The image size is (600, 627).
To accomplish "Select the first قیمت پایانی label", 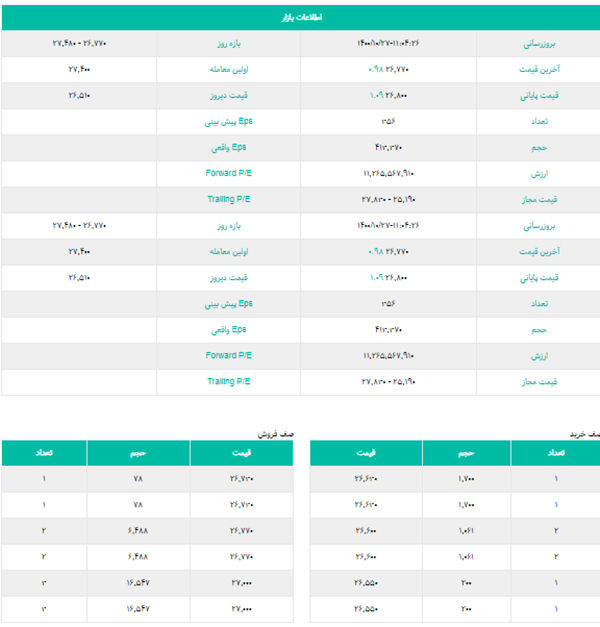I will (539, 96).
